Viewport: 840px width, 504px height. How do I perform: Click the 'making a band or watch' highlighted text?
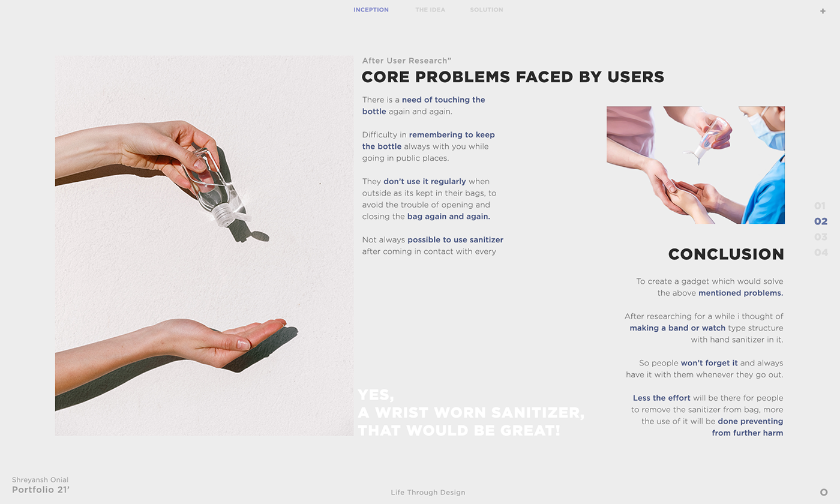[677, 328]
